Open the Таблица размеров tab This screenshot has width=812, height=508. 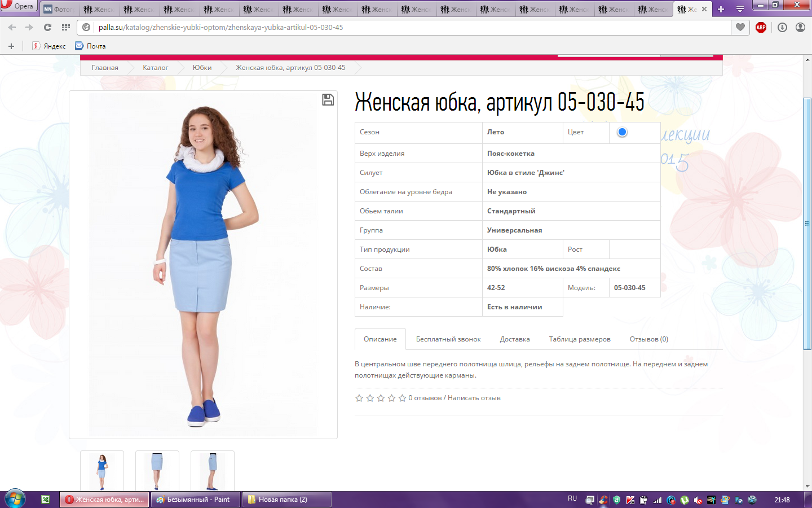[x=579, y=339]
